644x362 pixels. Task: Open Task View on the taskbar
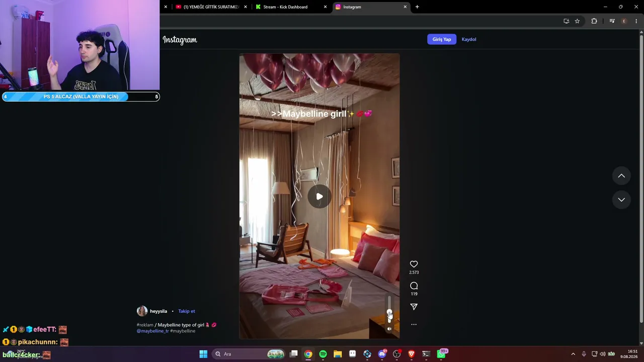tap(294, 354)
